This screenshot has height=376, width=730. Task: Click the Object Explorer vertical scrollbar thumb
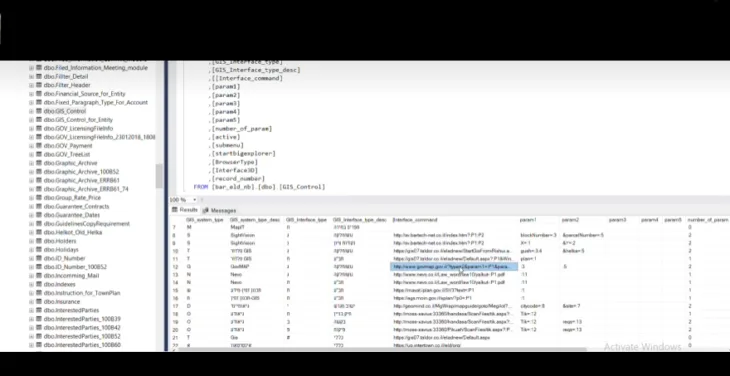pos(159,176)
